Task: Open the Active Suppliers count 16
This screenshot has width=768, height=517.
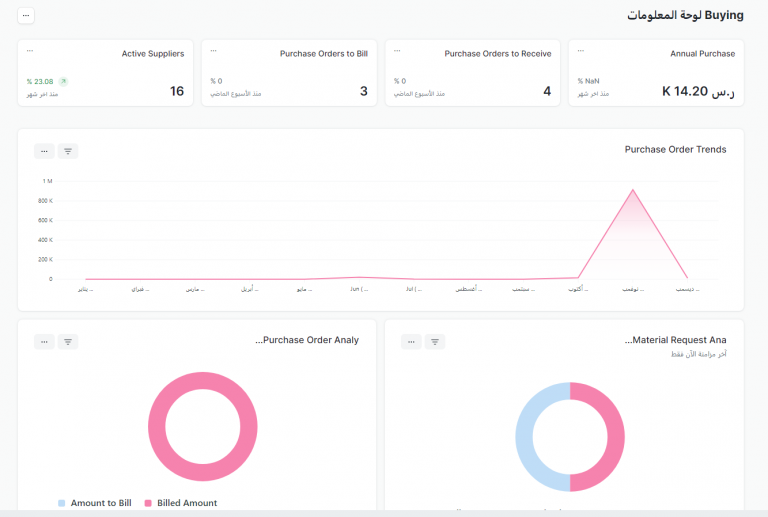Action: (x=177, y=91)
